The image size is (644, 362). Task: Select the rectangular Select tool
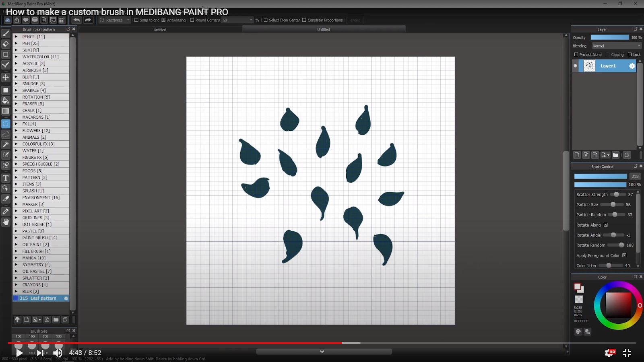(x=6, y=124)
